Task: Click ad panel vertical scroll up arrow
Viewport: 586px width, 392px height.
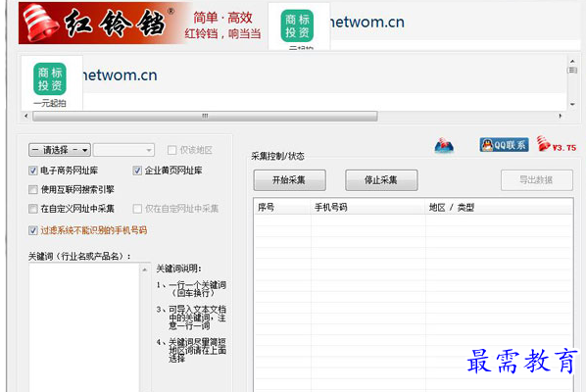Action: coord(572,61)
